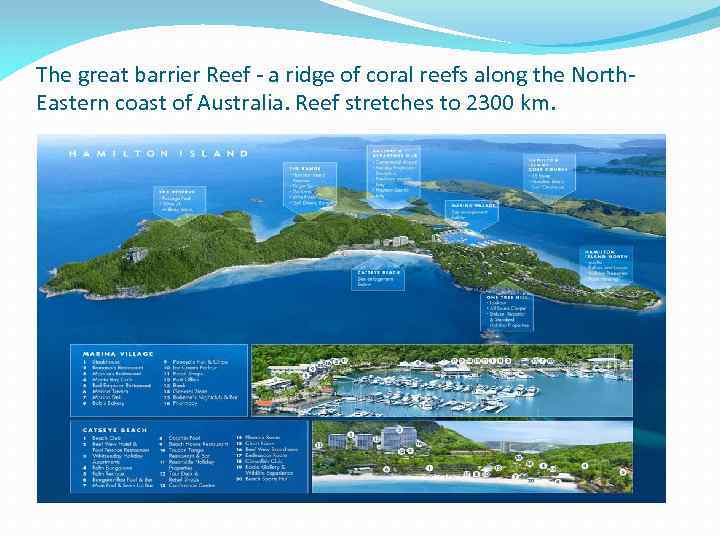
Task: Select the "HAMILTON ISLAND" heading on the map
Action: coord(159,154)
